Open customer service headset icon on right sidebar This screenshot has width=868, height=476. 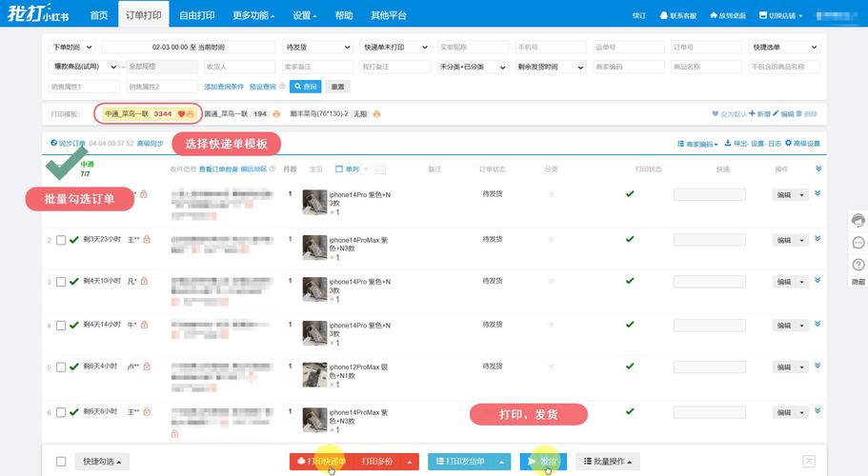[858, 220]
